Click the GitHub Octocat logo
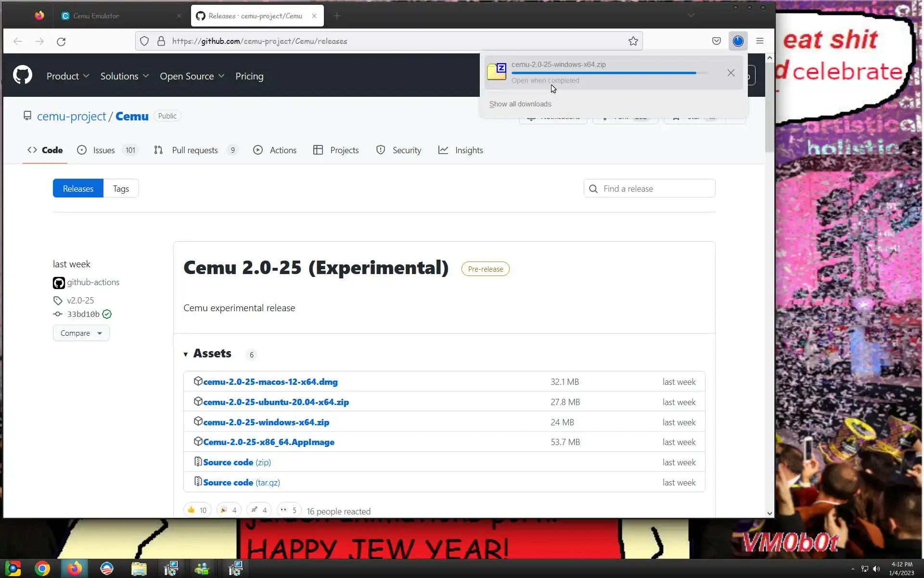 (x=23, y=75)
